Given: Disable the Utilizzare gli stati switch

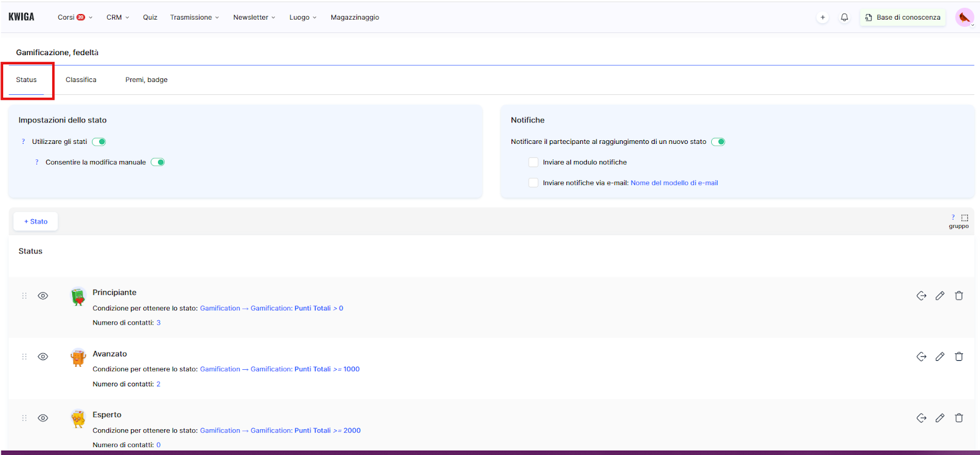Looking at the screenshot, I should coord(99,141).
